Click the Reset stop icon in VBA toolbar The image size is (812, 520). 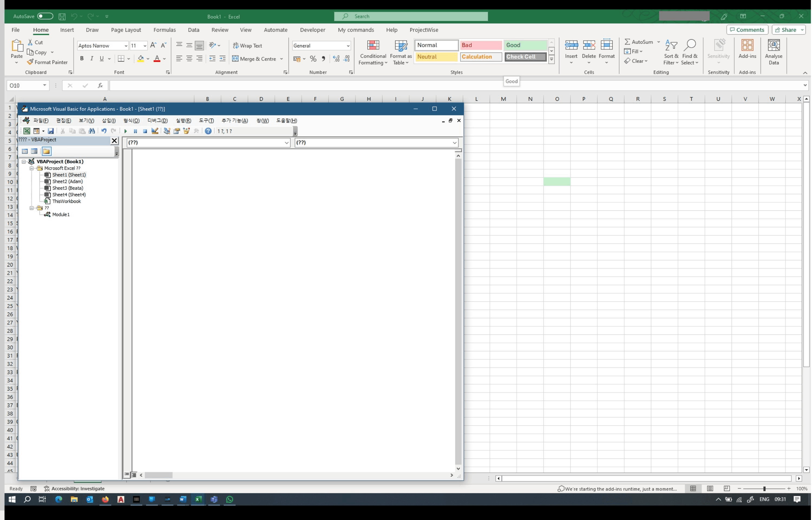[145, 131]
